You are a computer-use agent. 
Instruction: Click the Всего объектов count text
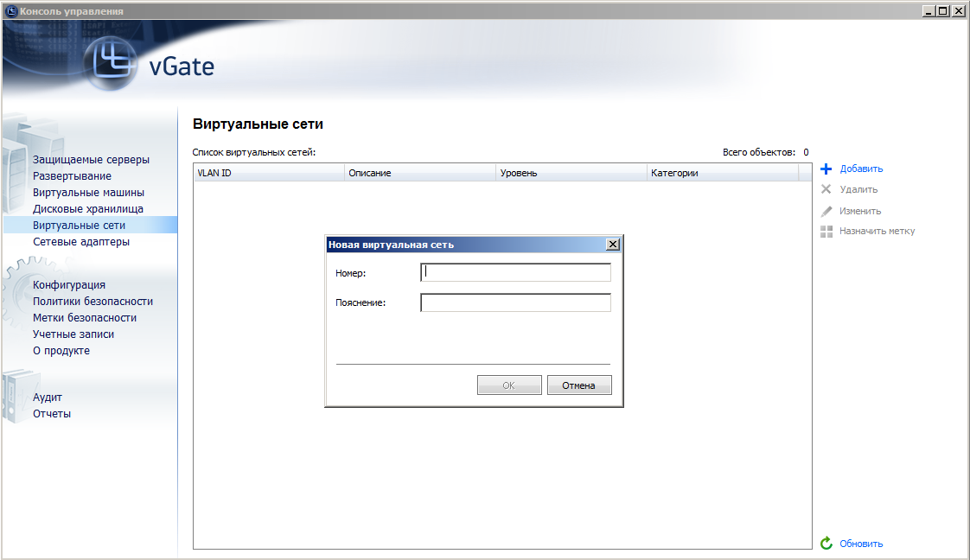766,152
